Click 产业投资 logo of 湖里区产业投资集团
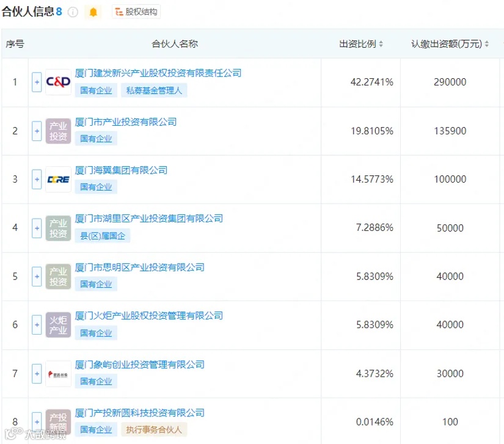 tap(58, 228)
